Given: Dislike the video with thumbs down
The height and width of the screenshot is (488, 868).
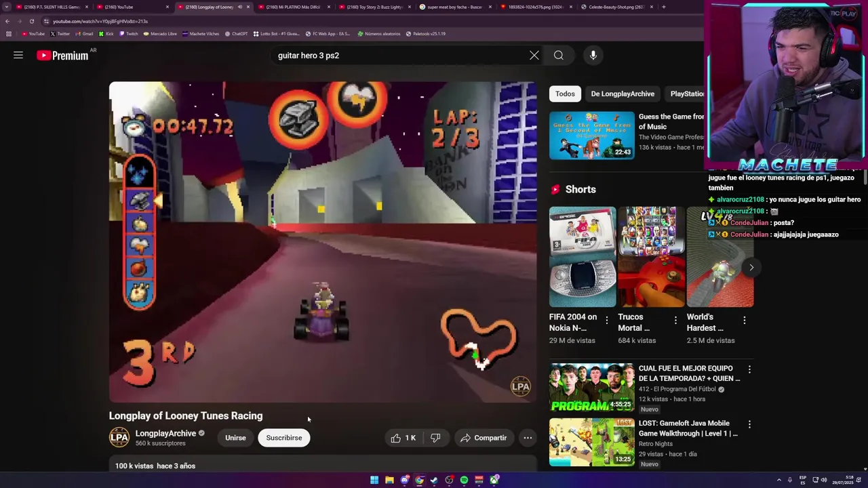Looking at the screenshot, I should (x=435, y=438).
